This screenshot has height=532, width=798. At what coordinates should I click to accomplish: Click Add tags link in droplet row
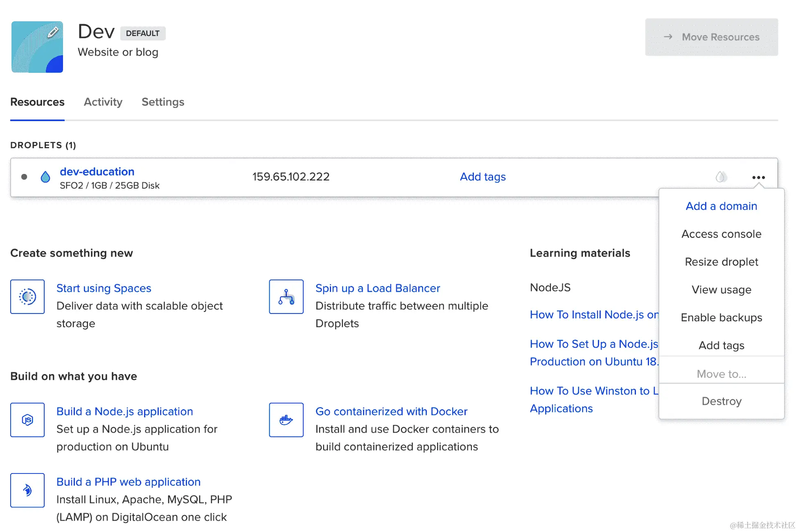(482, 177)
